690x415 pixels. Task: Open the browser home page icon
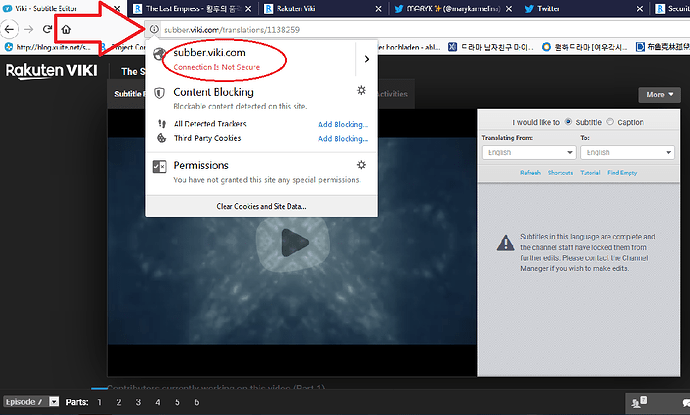pos(66,29)
